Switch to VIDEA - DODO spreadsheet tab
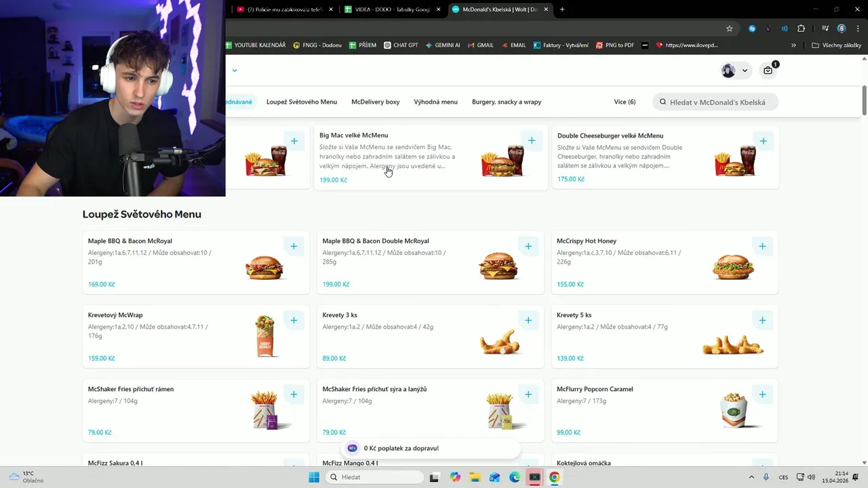 [x=392, y=9]
